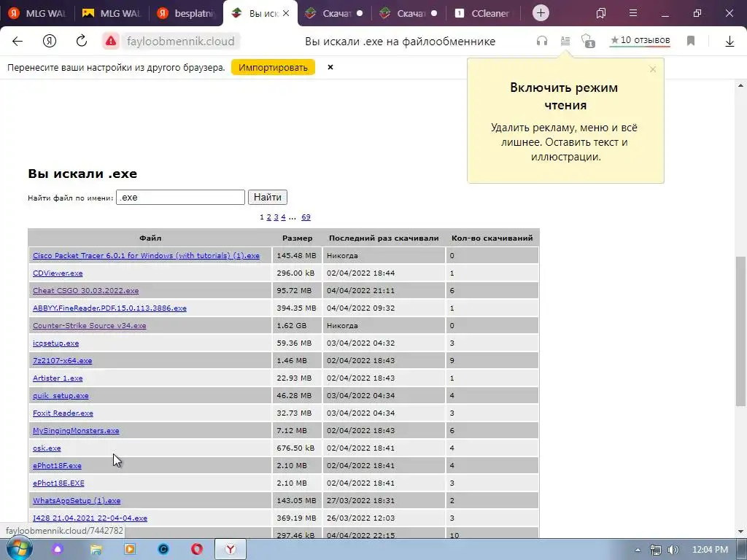The height and width of the screenshot is (560, 747).
Task: Open the tab groups panel icon
Action: click(x=601, y=13)
